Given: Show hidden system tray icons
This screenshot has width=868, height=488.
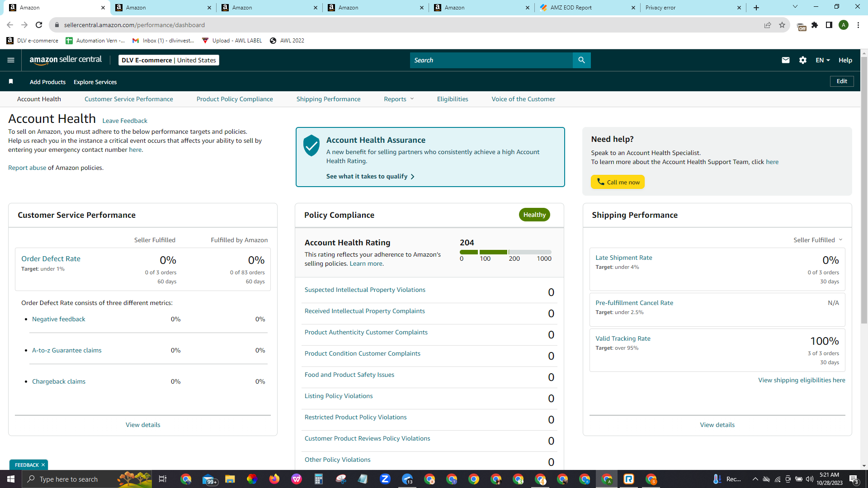Looking at the screenshot, I should (x=755, y=479).
